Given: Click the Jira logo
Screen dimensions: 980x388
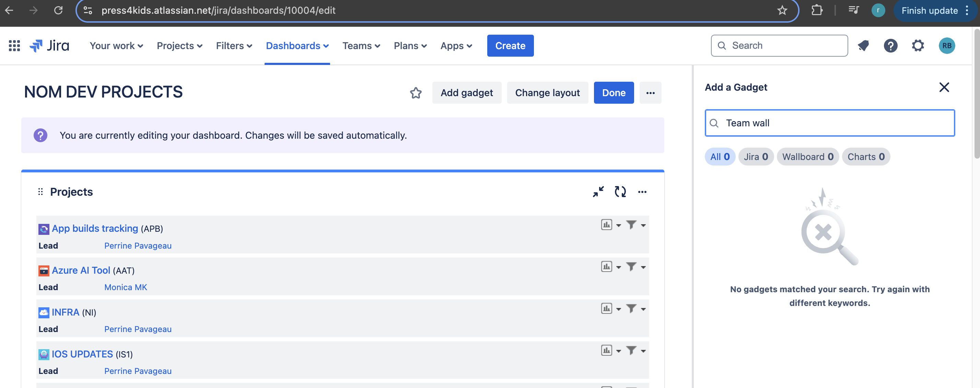Looking at the screenshot, I should click(49, 46).
